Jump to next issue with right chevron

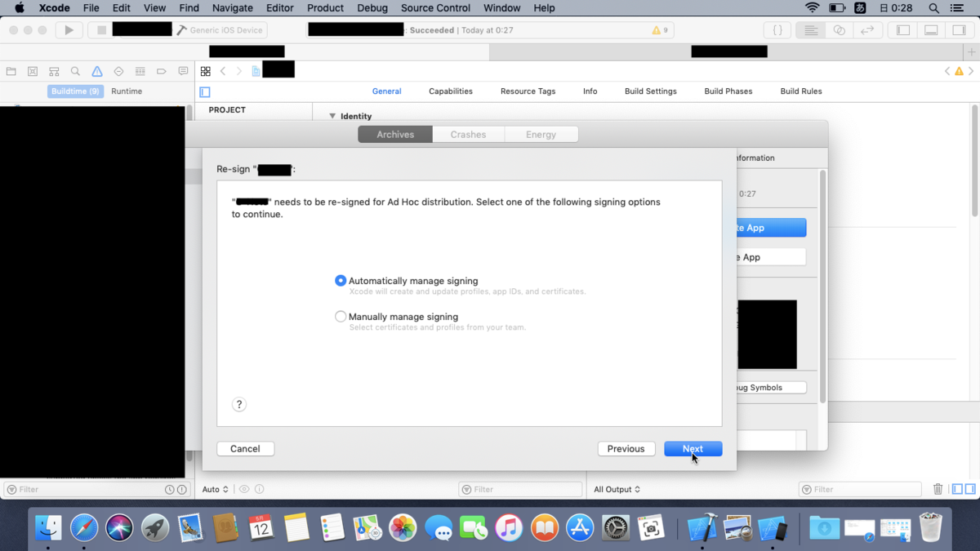tap(972, 72)
